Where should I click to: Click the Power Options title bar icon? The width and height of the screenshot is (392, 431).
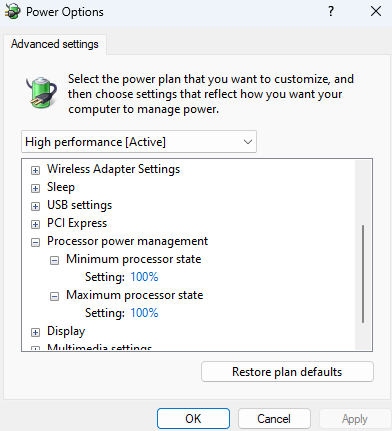click(13, 12)
